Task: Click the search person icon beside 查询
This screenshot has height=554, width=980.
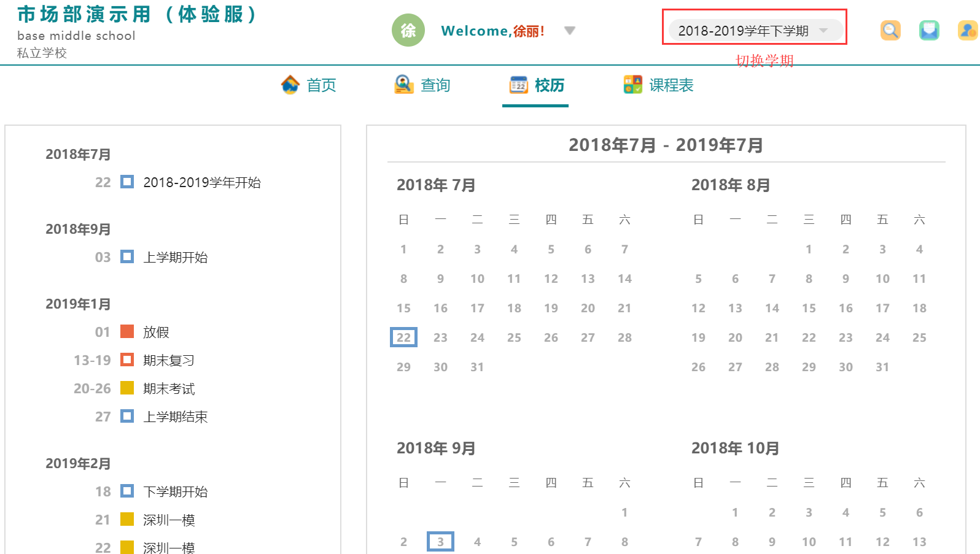Action: (404, 85)
